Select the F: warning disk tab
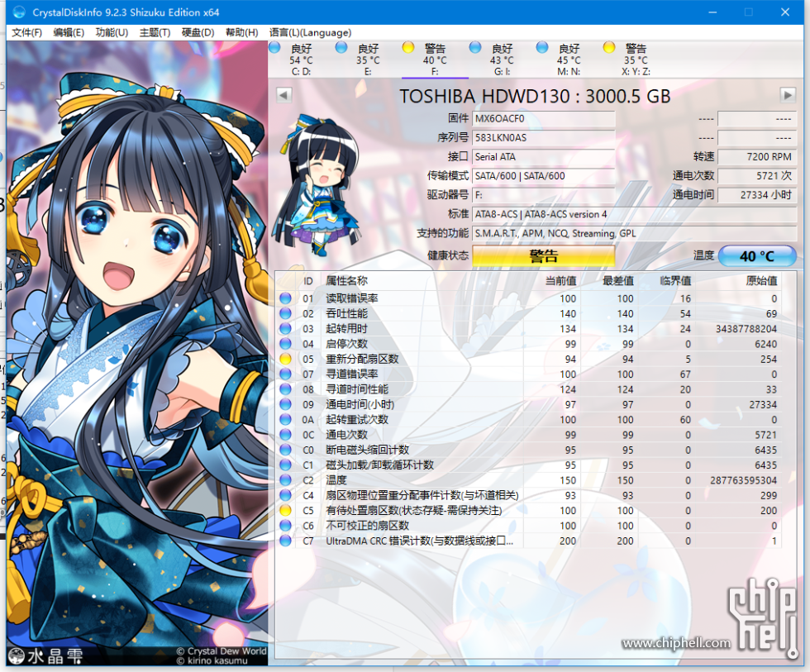810x672 pixels. click(435, 60)
